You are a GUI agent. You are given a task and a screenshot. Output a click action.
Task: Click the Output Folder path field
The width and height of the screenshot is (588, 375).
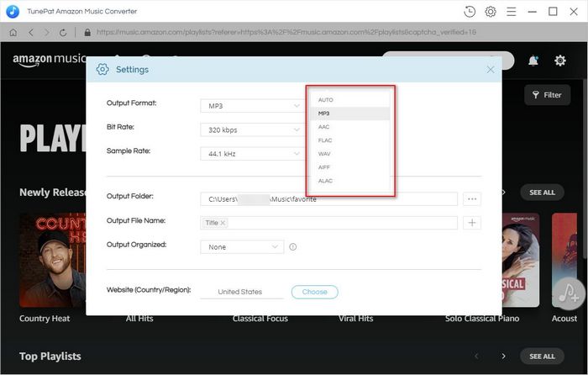tap(329, 199)
